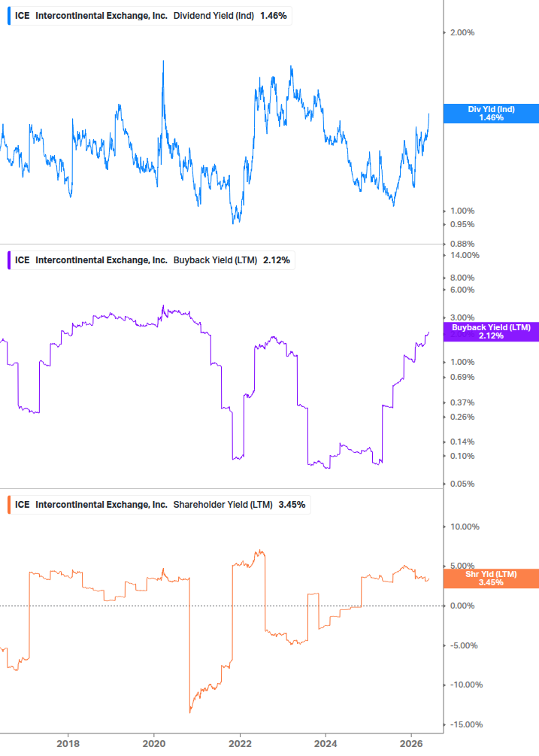Click the 2018 year label on time axis

68,743
